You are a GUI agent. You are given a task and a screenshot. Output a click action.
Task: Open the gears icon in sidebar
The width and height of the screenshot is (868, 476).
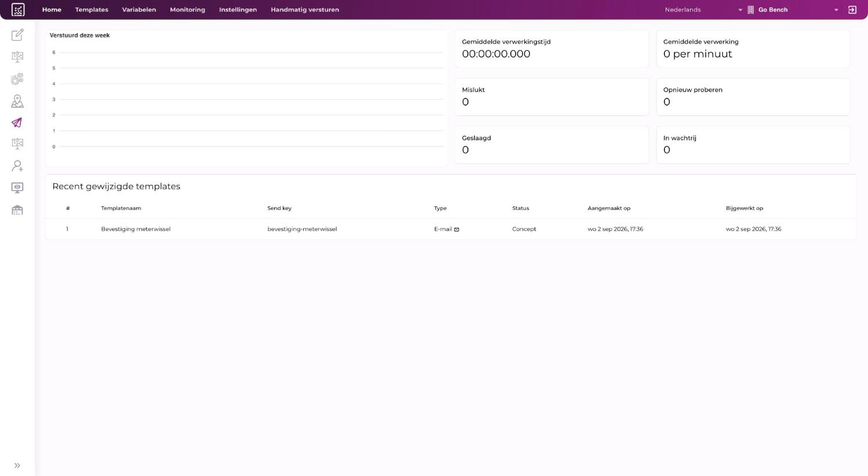click(17, 79)
